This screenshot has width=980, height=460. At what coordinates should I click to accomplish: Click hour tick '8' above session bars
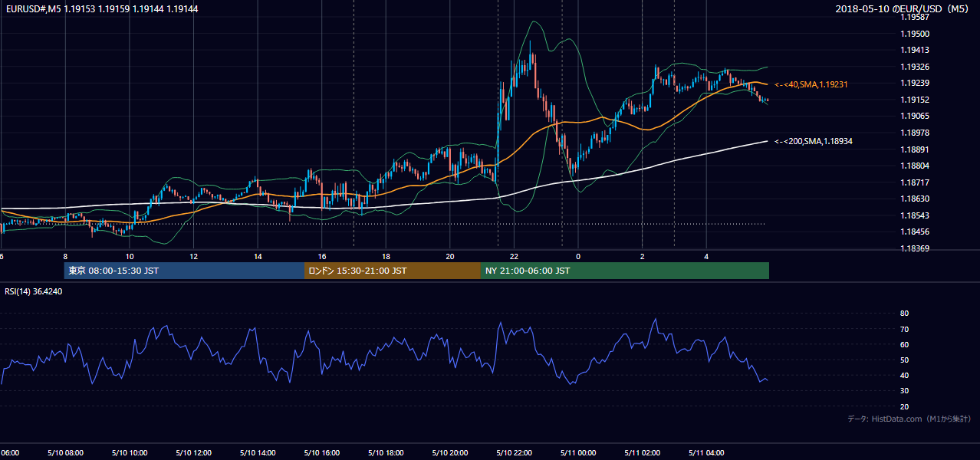(x=65, y=257)
